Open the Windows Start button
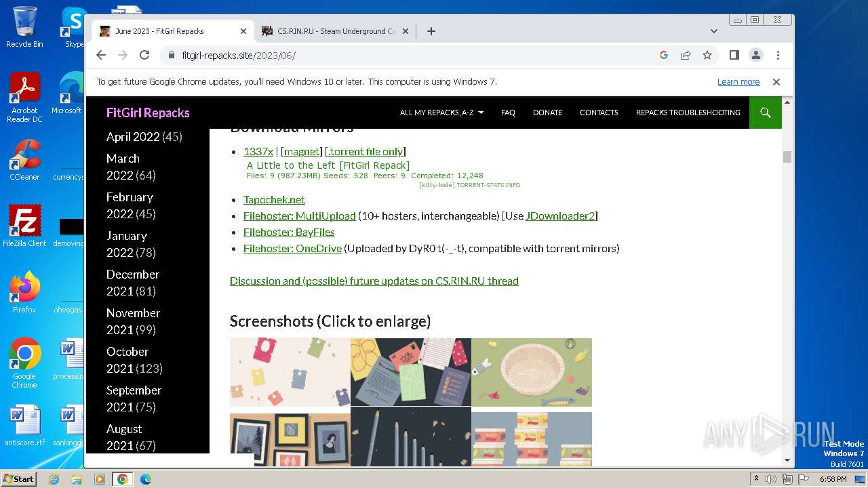This screenshot has height=488, width=868. coord(19,479)
